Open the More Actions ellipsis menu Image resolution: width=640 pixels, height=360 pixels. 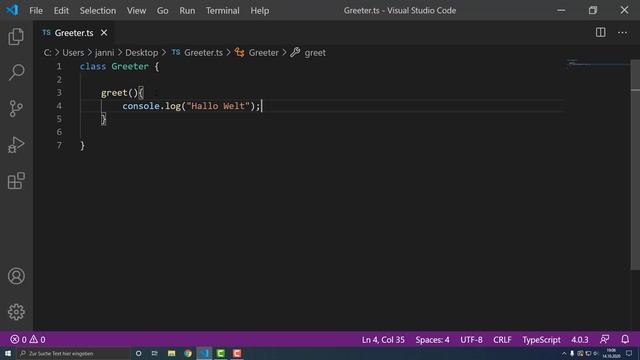(622, 32)
